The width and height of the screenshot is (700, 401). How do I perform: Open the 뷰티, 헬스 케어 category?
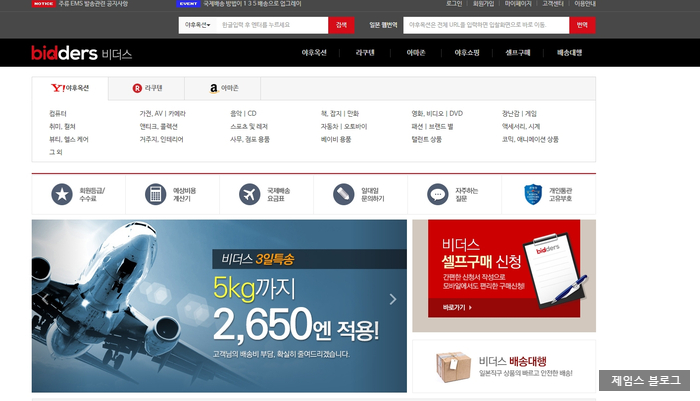pos(69,140)
